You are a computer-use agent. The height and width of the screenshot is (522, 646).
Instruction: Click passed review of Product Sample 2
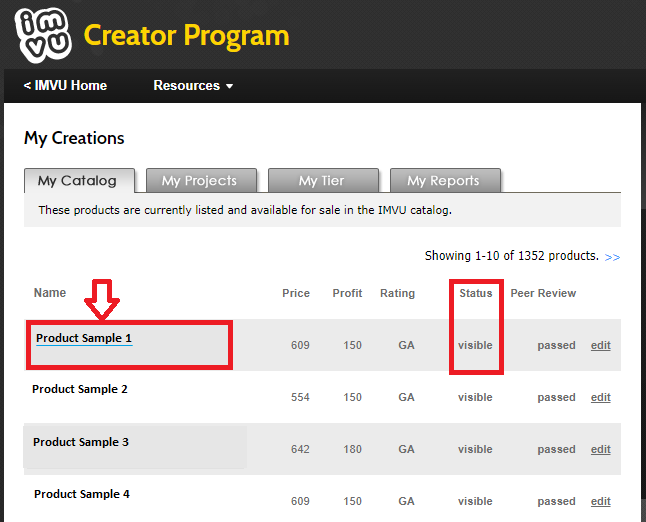(556, 397)
